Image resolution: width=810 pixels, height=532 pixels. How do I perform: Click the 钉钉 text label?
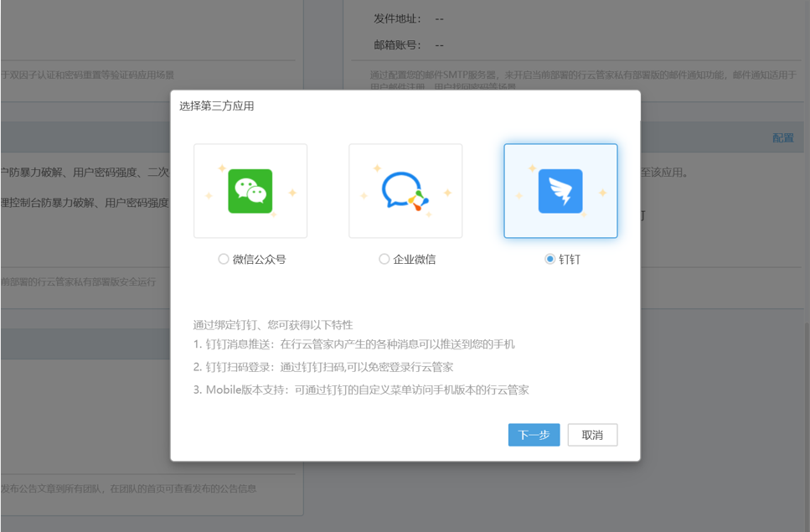570,260
